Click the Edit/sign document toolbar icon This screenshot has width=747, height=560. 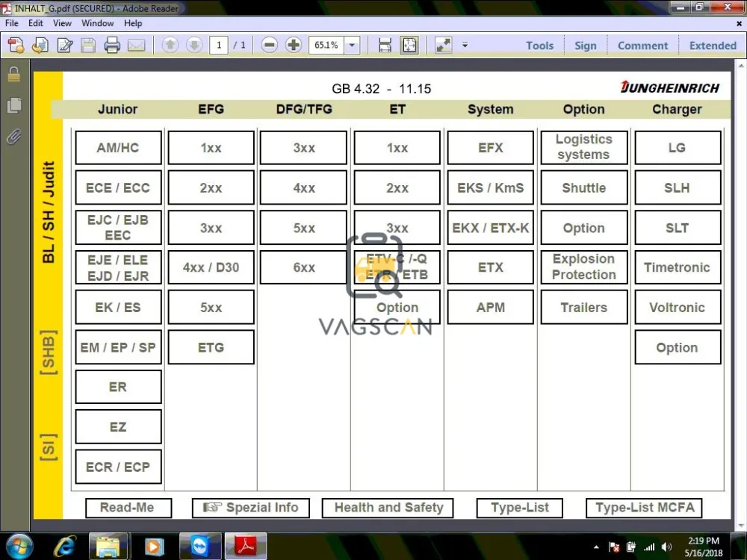[x=65, y=46]
